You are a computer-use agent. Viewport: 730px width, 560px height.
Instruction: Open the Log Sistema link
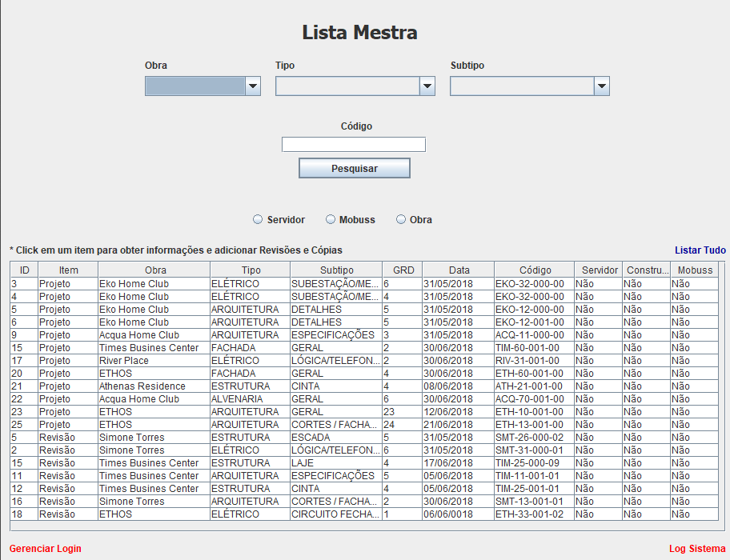[x=697, y=548]
